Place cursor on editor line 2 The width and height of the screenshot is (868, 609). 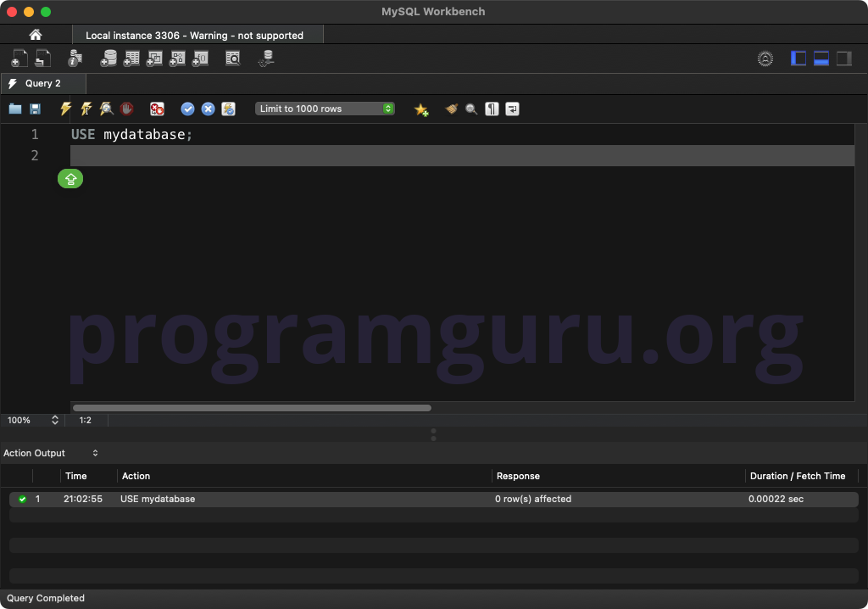462,156
